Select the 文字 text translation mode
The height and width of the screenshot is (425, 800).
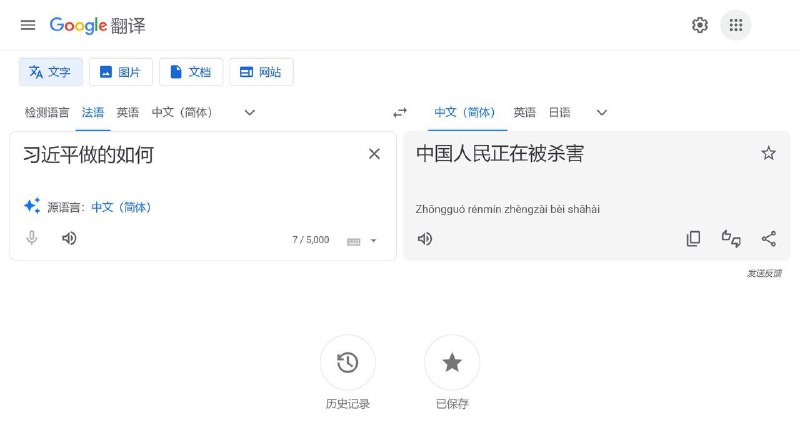click(x=51, y=72)
